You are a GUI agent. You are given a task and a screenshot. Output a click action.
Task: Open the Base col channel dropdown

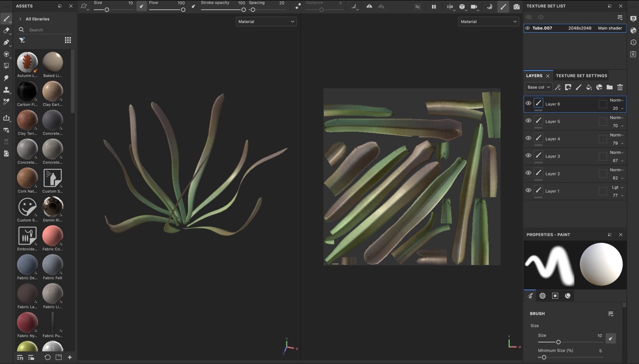tap(538, 87)
